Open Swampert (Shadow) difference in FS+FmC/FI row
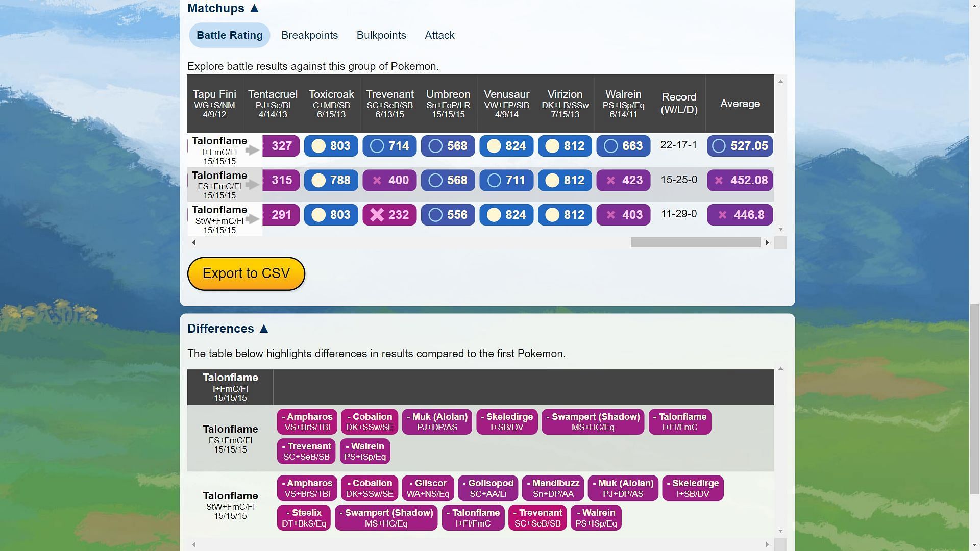The width and height of the screenshot is (980, 551). point(593,422)
